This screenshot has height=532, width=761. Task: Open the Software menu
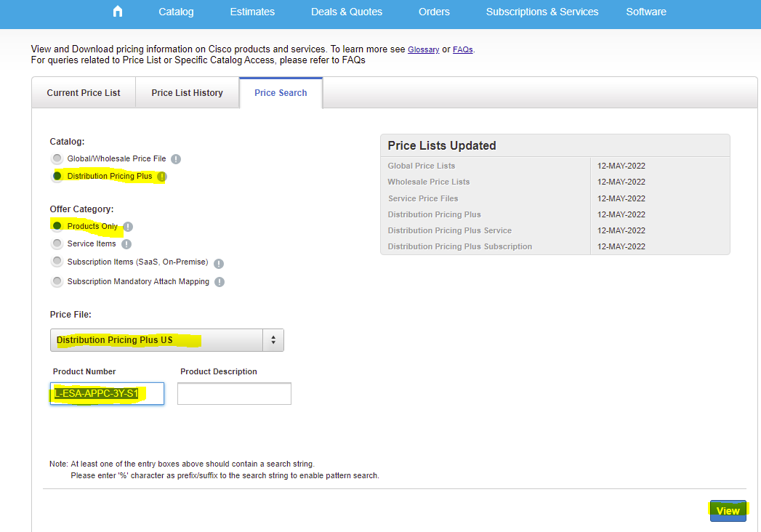(646, 12)
